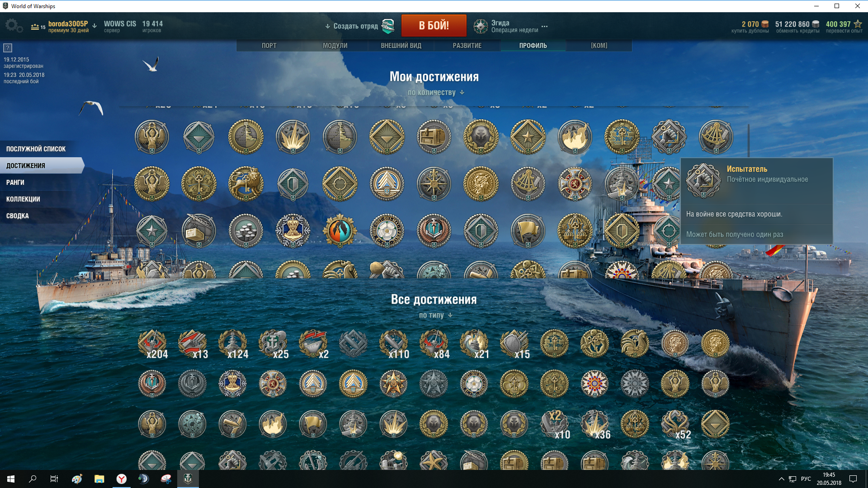868x488 pixels.
Task: Select the Испытатель fist achievement medal
Action: [669, 137]
